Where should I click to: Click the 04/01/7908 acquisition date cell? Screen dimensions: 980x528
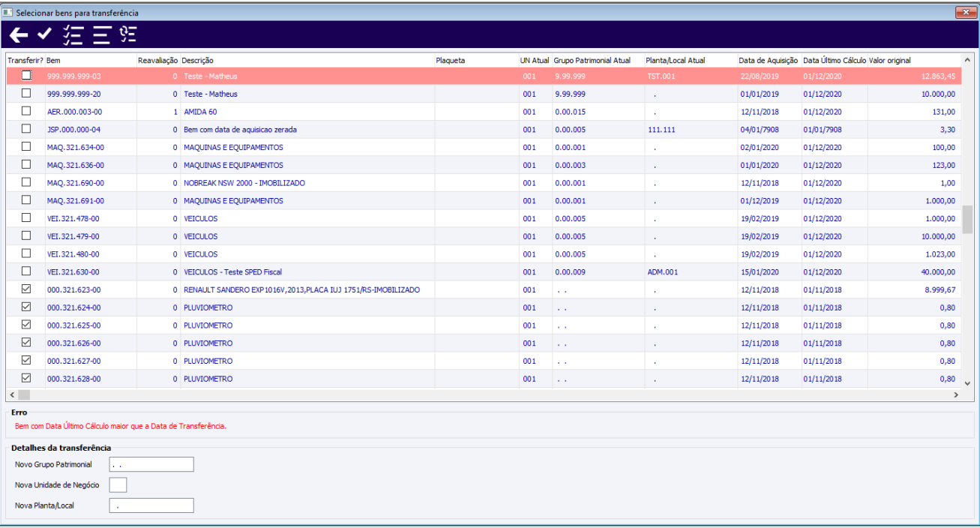pos(769,130)
